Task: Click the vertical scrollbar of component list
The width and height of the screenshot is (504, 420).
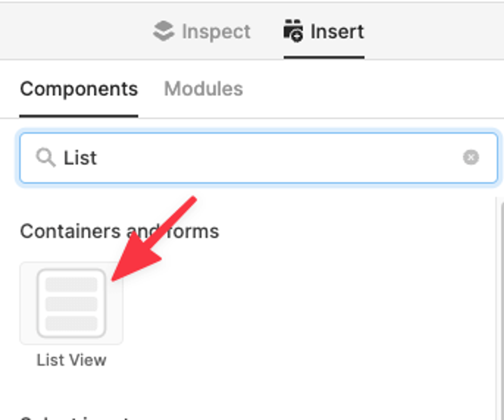Action: pos(502,307)
